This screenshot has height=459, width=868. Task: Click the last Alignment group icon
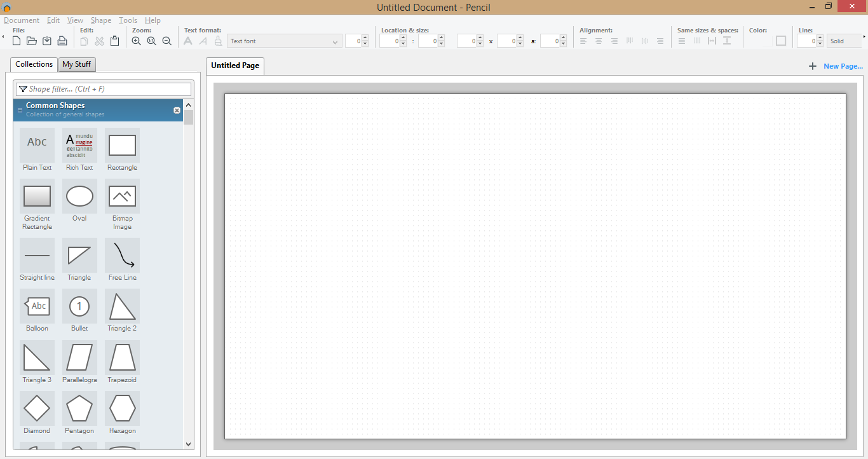(660, 41)
